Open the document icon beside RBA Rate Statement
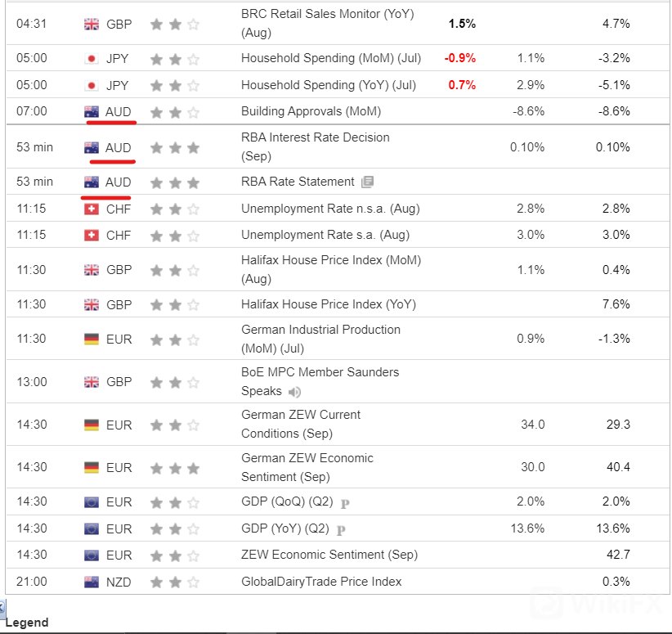 [x=368, y=182]
